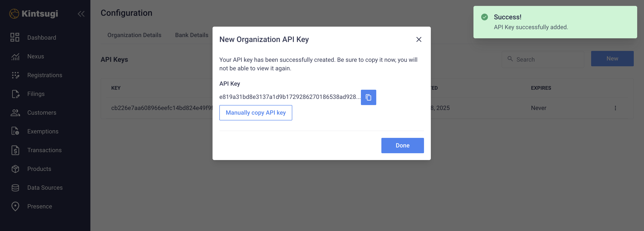Select the Dashboard icon in sidebar
This screenshot has width=644, height=231.
pos(15,37)
